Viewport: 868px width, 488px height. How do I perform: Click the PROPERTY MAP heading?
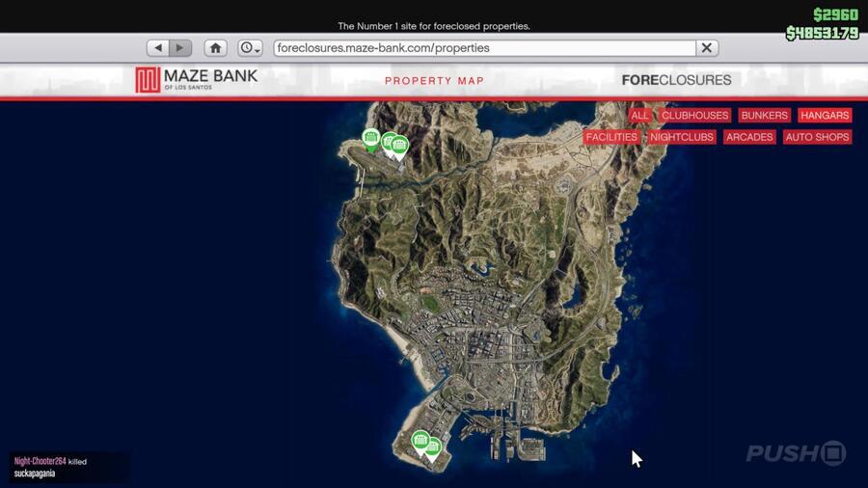pyautogui.click(x=435, y=81)
